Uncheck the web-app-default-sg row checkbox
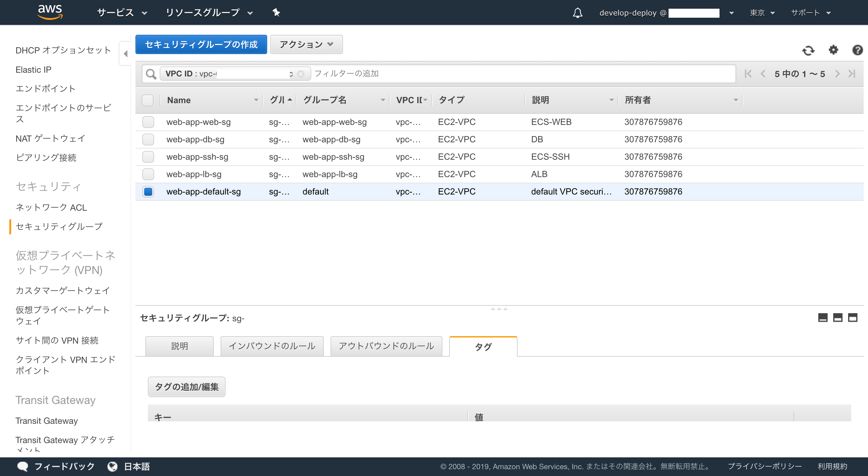 [x=148, y=191]
